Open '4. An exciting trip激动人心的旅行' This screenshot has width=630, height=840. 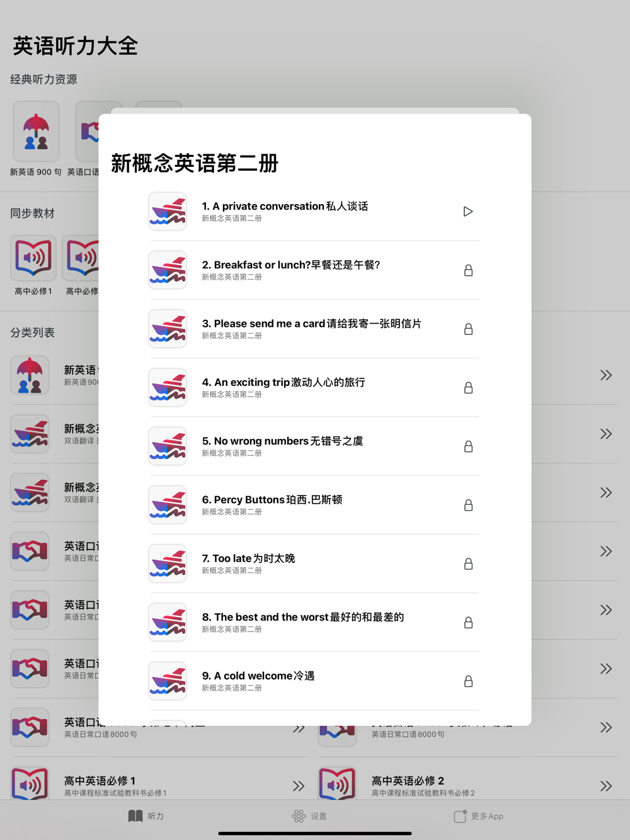[x=283, y=382]
